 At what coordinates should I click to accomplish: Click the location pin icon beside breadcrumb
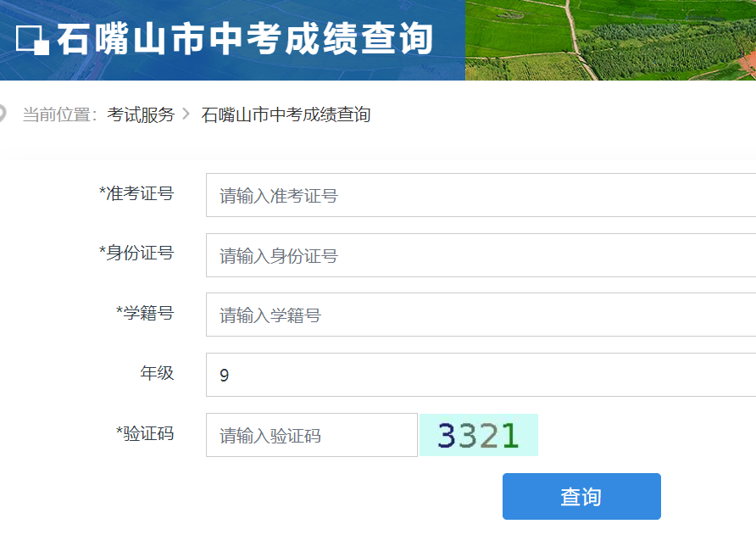pyautogui.click(x=3, y=114)
